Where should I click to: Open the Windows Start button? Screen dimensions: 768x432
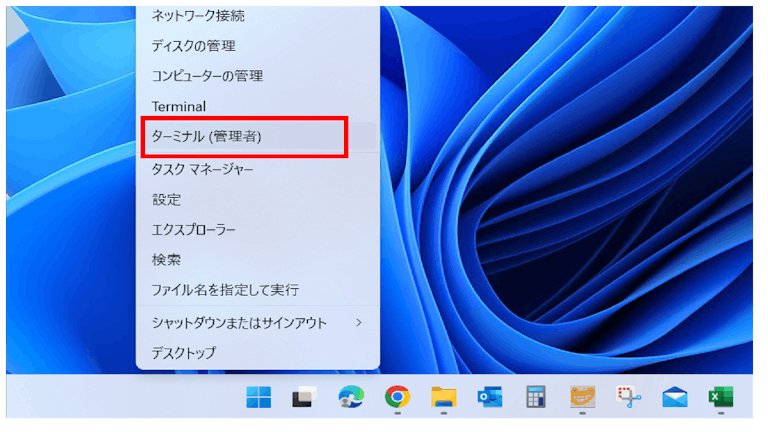[x=259, y=397]
